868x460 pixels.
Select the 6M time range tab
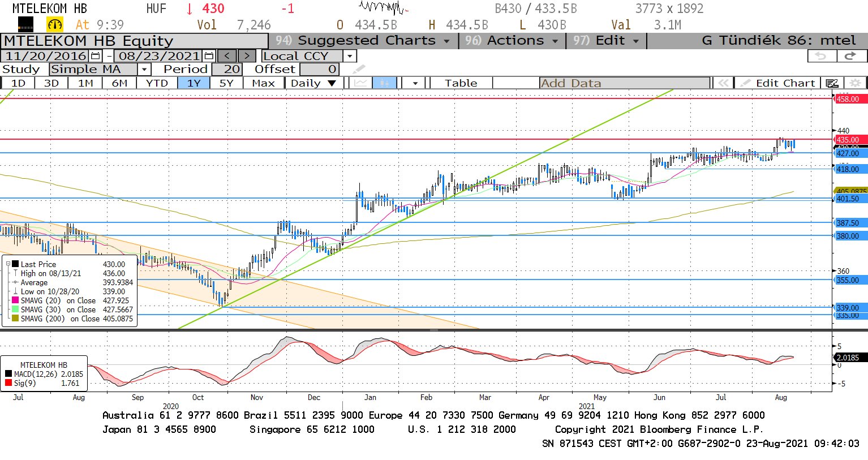119,83
